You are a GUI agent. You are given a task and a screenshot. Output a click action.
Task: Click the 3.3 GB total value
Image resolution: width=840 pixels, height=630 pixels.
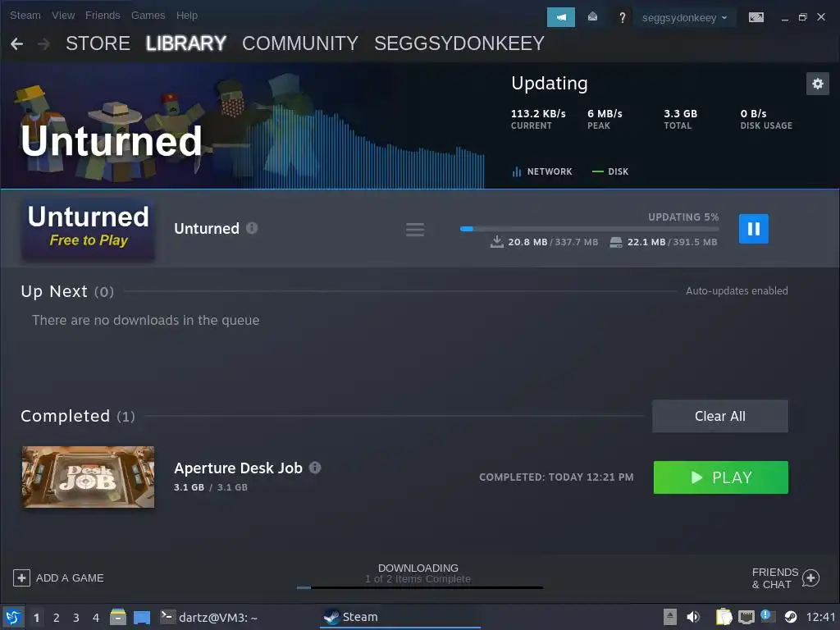pos(680,113)
